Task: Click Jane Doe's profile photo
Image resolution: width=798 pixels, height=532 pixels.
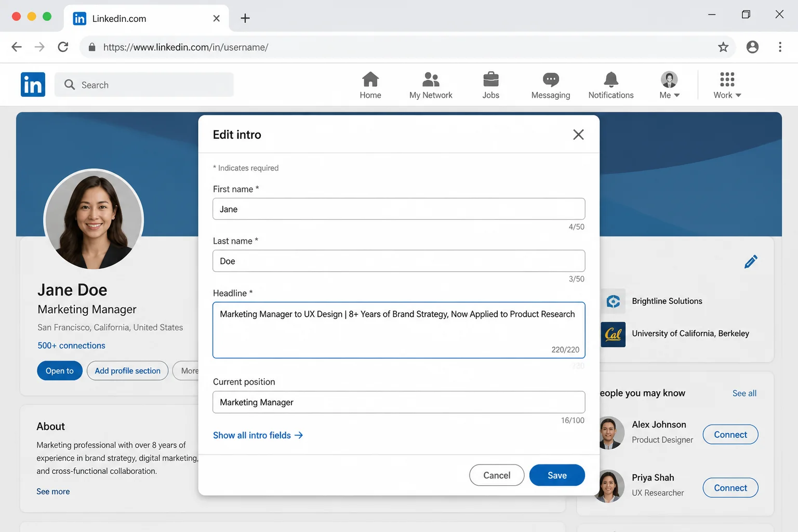Action: tap(94, 219)
